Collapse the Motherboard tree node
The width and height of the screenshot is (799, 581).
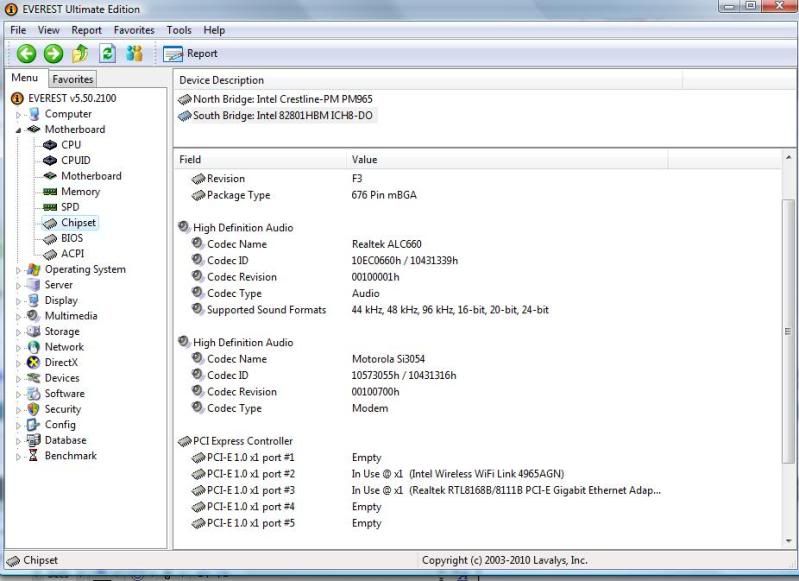(18, 130)
